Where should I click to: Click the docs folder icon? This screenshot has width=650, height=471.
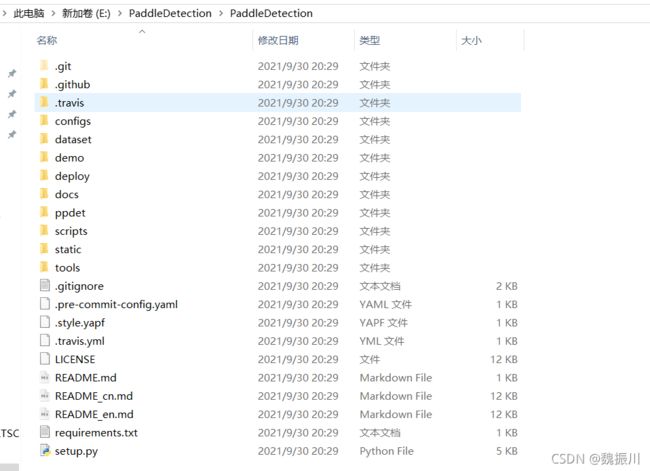(x=44, y=194)
